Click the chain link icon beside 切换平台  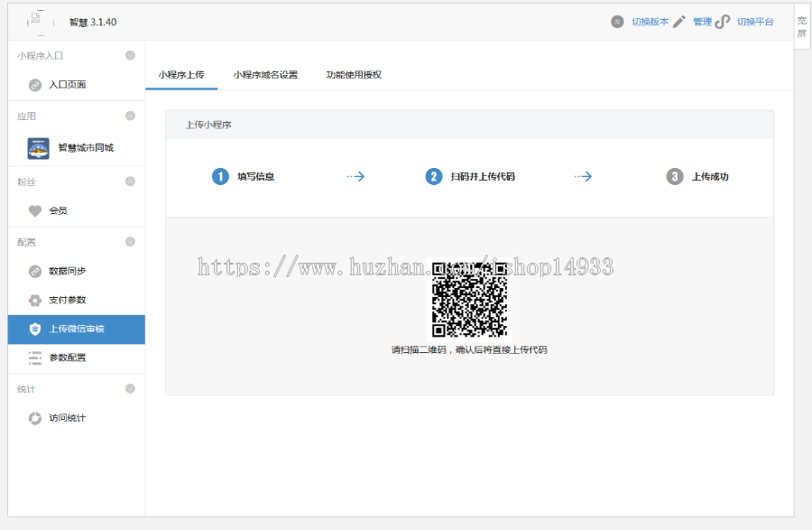pyautogui.click(x=723, y=22)
